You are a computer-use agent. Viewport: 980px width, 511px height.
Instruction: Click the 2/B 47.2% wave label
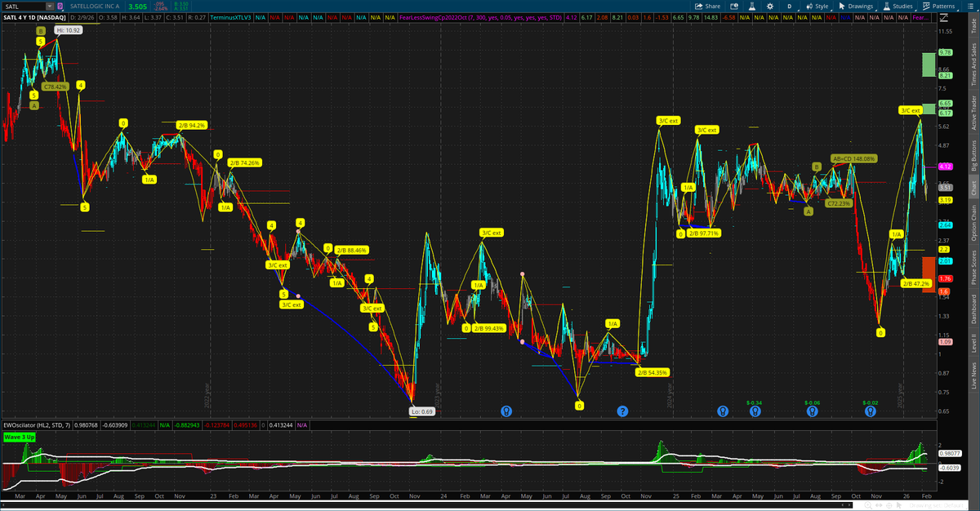916,283
